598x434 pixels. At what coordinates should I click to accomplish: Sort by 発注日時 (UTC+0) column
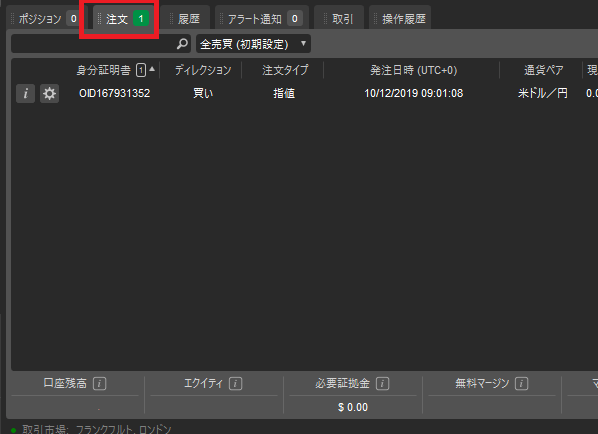click(413, 70)
